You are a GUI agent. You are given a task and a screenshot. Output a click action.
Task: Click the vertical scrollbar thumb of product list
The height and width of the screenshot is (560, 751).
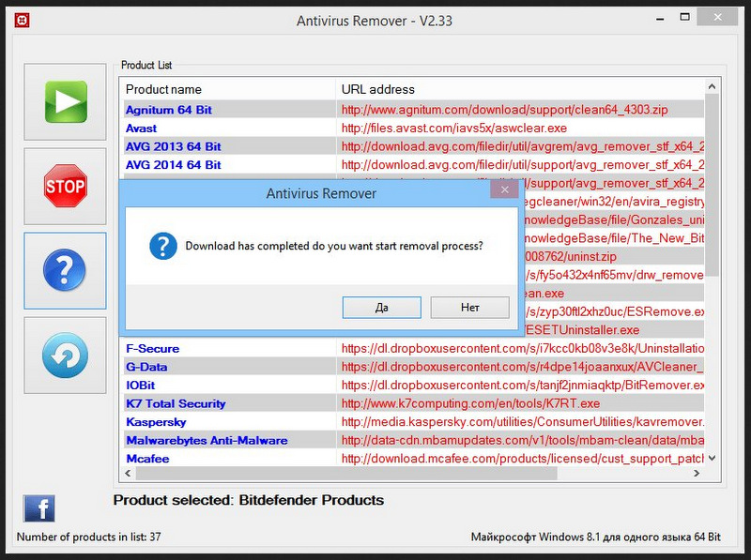click(x=712, y=185)
